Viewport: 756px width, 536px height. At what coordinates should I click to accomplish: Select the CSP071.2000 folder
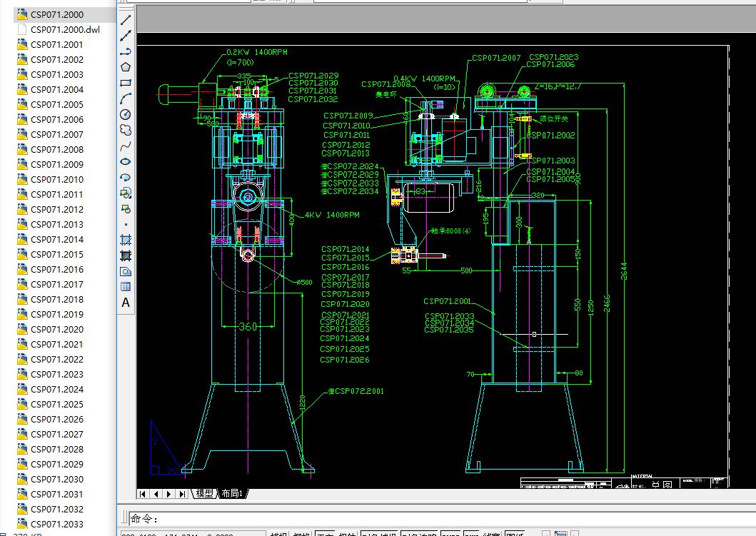point(57,14)
